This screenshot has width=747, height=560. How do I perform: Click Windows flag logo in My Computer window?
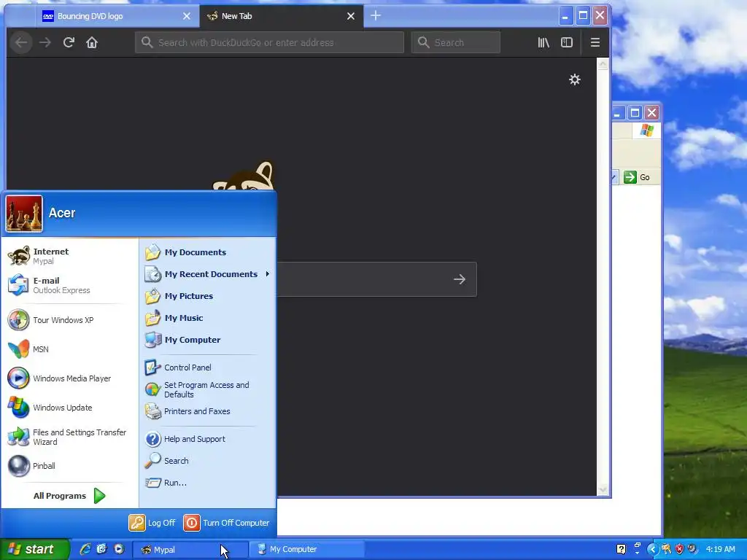(x=647, y=130)
